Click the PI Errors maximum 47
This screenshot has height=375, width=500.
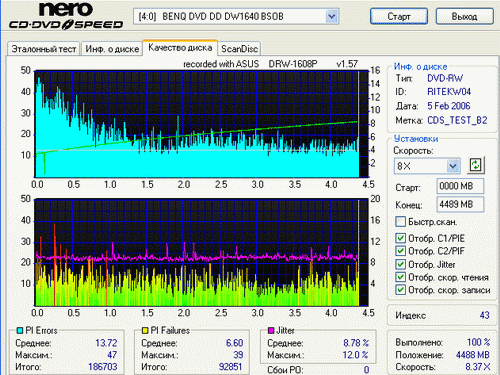coord(112,355)
